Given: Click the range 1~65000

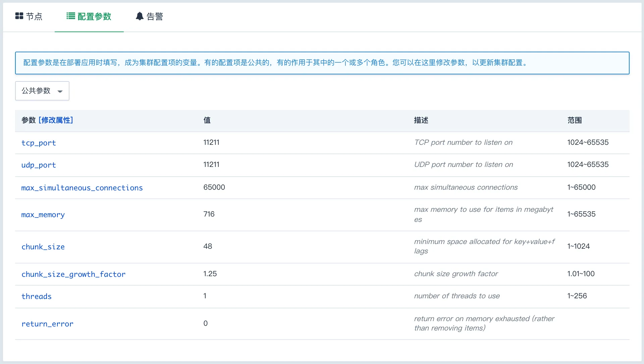Looking at the screenshot, I should tap(581, 187).
